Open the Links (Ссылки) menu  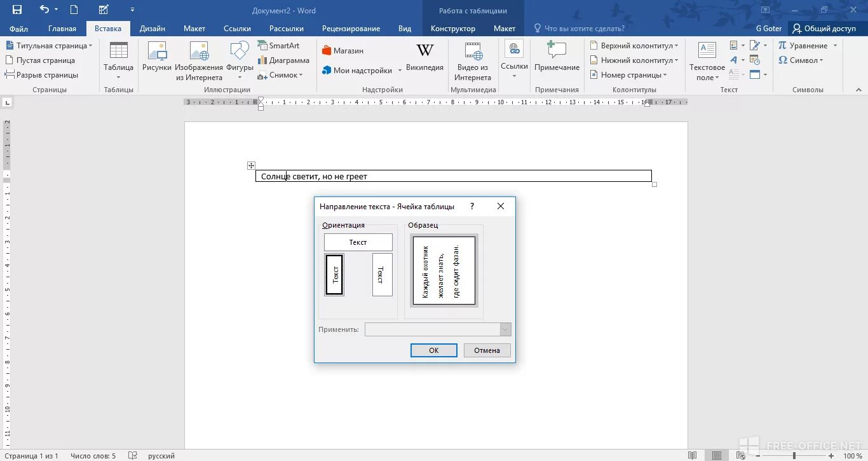514,60
